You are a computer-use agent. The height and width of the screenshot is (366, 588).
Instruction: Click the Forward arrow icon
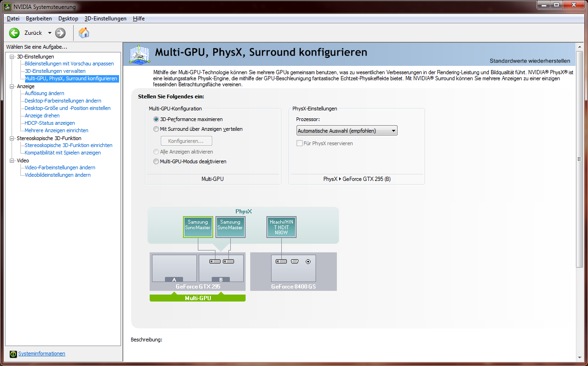click(x=60, y=33)
